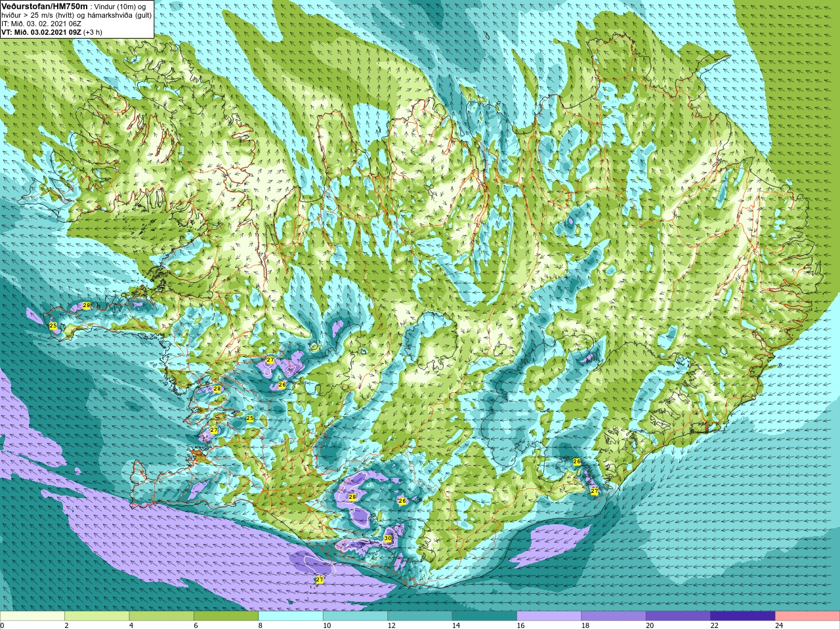The height and width of the screenshot is (630, 840).
Task: Click the 'hámarkshviða (gult)' header text
Action: click(x=119, y=15)
